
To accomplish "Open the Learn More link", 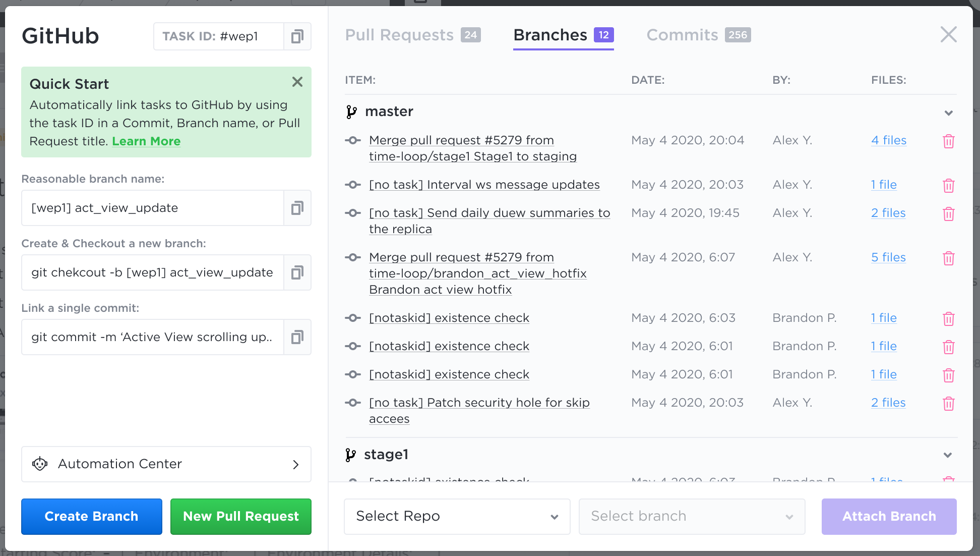I will (146, 141).
